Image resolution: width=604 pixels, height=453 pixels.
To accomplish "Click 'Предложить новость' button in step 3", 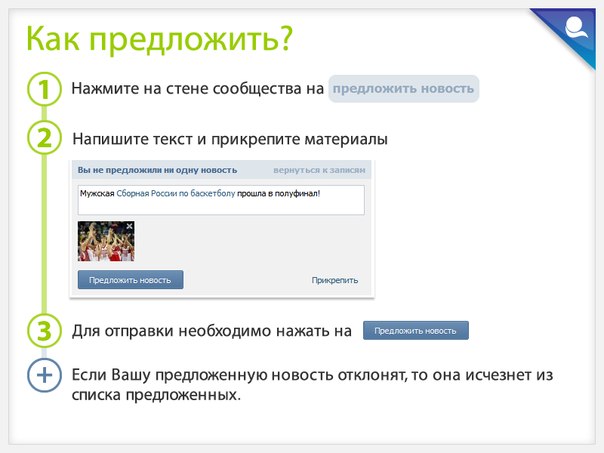I will [x=416, y=331].
